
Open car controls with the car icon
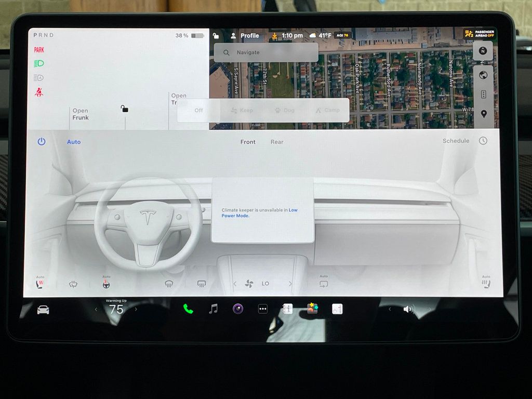click(x=44, y=309)
